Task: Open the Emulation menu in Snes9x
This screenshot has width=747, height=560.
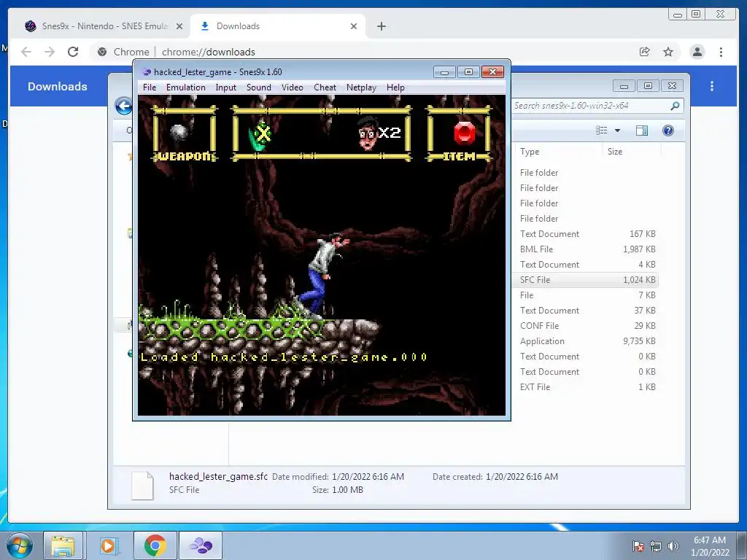Action: pos(186,87)
